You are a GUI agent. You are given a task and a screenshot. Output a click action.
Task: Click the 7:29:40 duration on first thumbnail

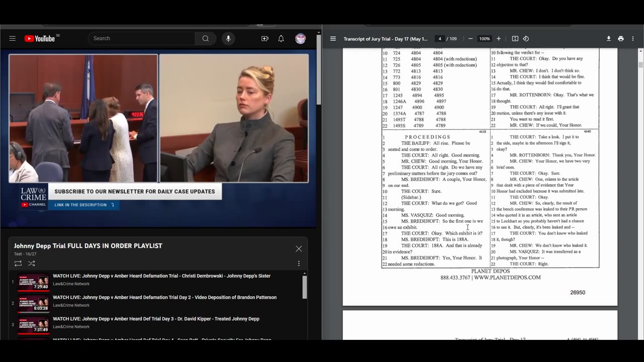tap(41, 287)
